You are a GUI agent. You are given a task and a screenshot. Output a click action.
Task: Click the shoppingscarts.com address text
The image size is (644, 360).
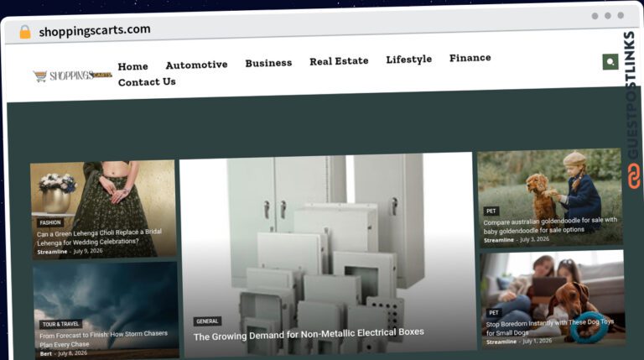point(95,30)
